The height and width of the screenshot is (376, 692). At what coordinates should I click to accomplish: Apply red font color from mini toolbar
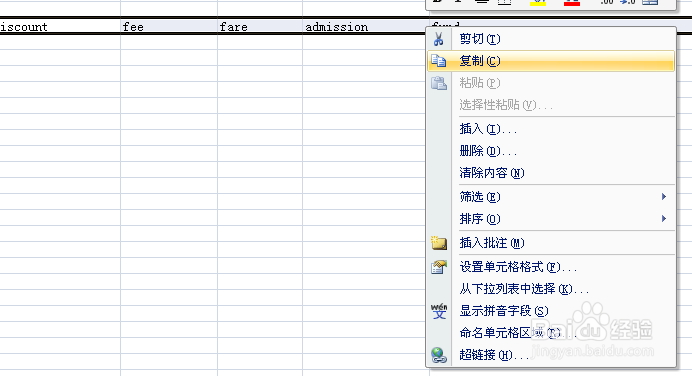tap(572, 2)
